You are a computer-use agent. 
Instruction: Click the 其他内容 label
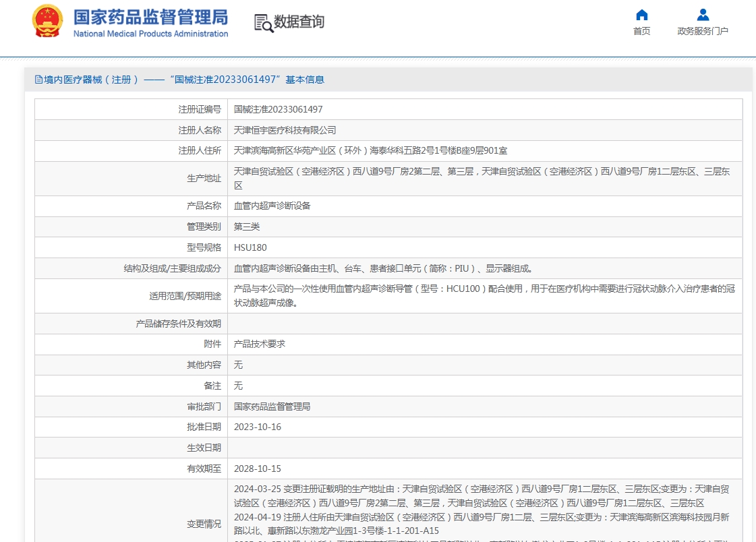pos(204,365)
